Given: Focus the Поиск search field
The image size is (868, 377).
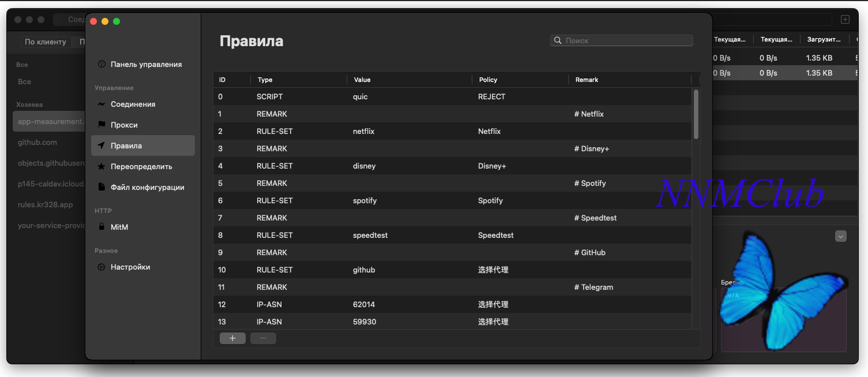Looking at the screenshot, I should tap(622, 40).
